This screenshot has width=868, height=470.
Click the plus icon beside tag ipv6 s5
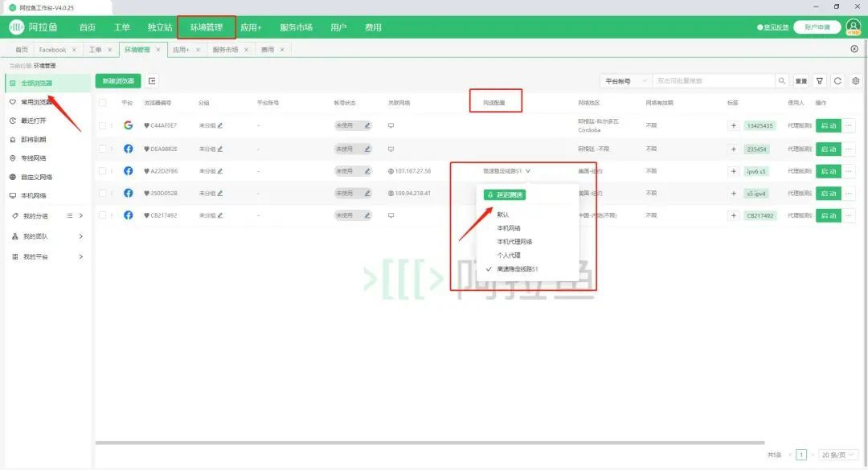tap(734, 171)
